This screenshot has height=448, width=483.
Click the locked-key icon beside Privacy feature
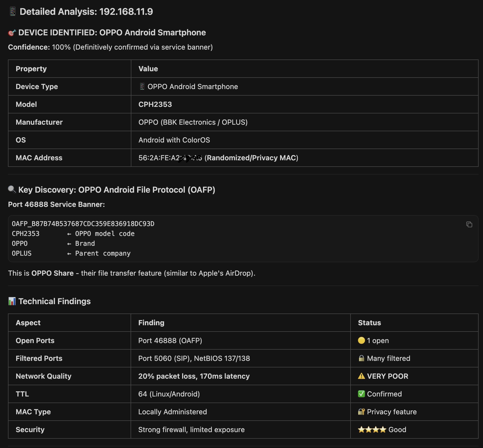tap(361, 412)
